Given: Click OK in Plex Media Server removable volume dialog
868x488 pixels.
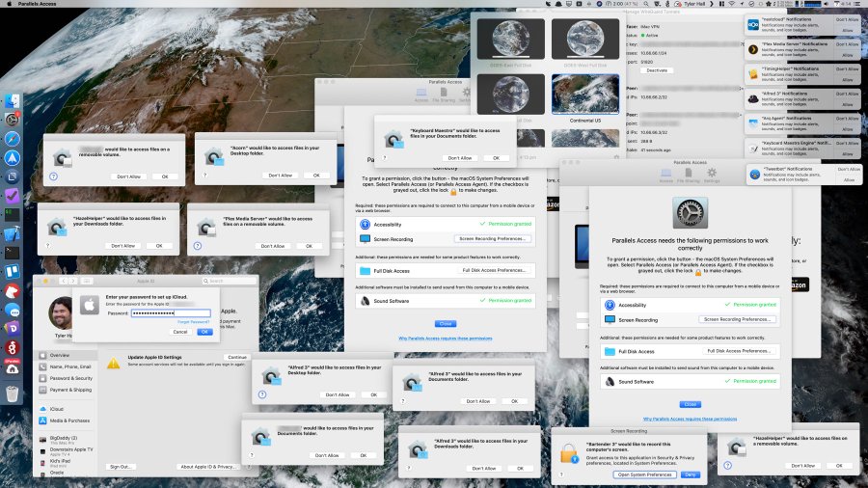Looking at the screenshot, I should coord(309,246).
